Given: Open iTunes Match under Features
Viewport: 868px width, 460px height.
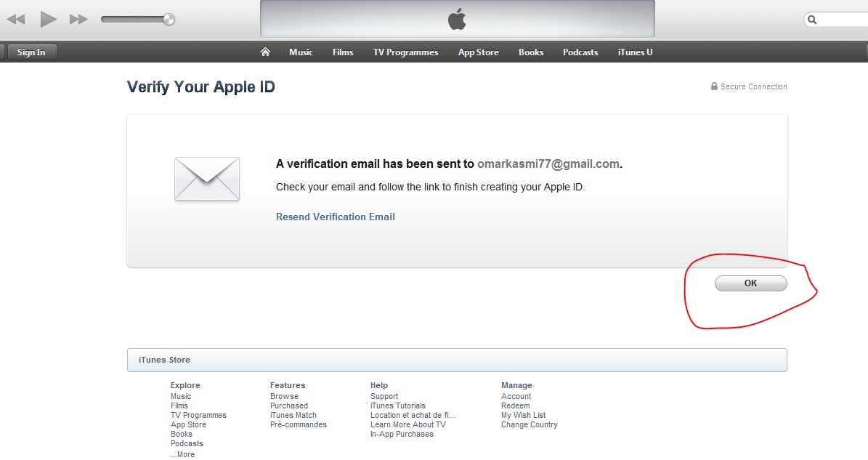Looking at the screenshot, I should coord(293,415).
